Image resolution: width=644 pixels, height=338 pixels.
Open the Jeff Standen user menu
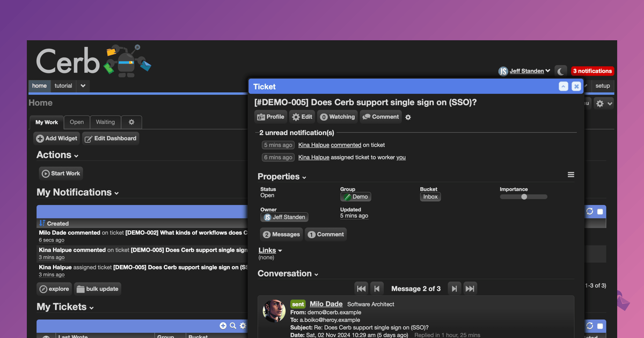pos(524,71)
